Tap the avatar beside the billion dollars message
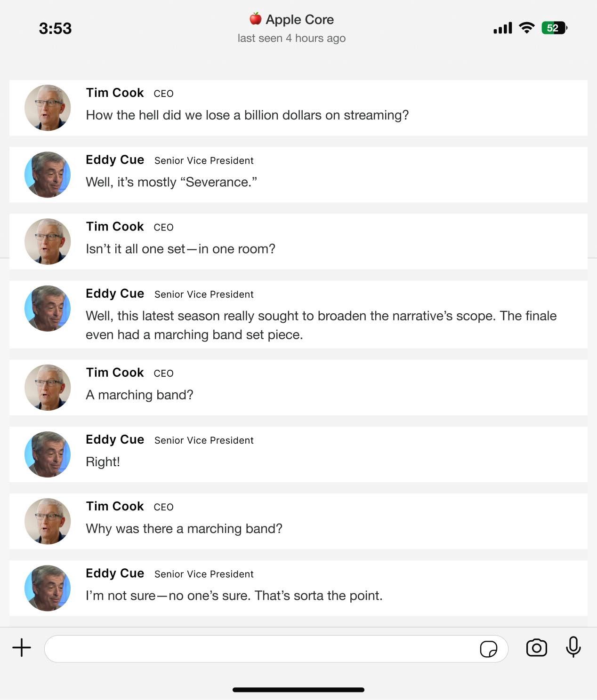This screenshot has width=597, height=700. (48, 108)
